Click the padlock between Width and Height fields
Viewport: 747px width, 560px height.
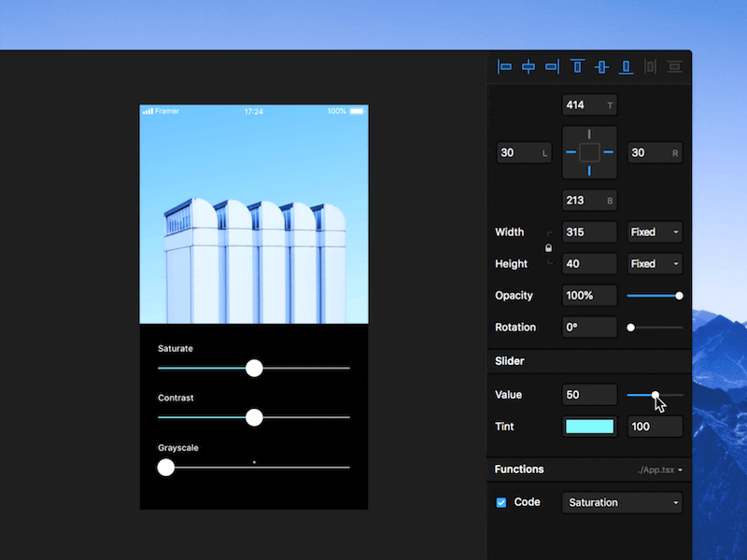click(x=549, y=247)
